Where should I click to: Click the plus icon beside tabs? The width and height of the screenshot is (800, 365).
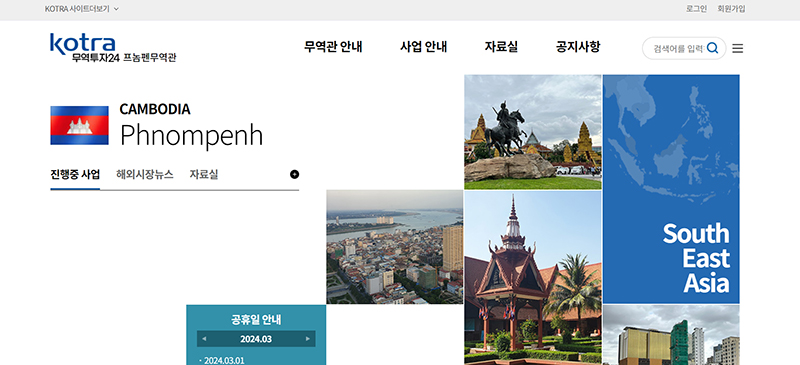point(294,175)
